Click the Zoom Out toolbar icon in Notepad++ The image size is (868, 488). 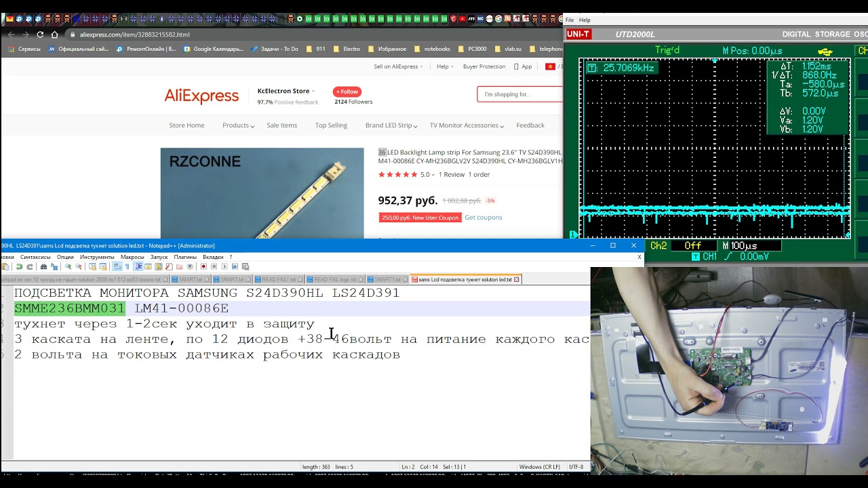coord(78,266)
